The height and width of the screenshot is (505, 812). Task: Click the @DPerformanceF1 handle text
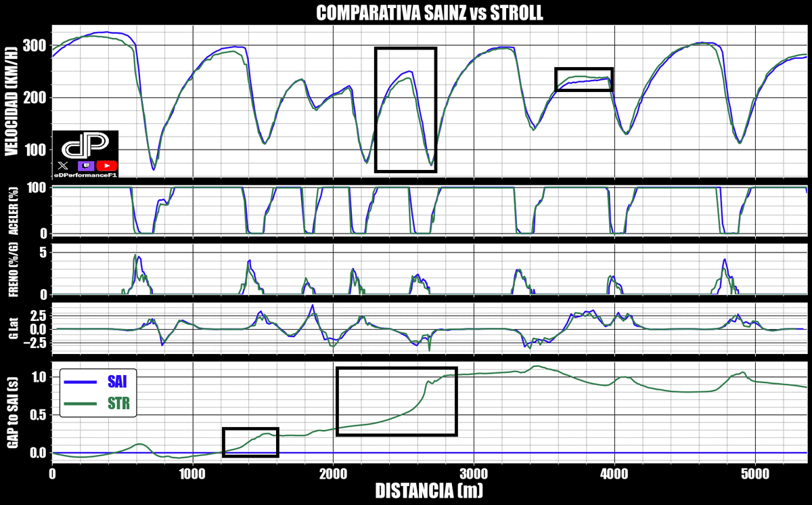pos(85,175)
